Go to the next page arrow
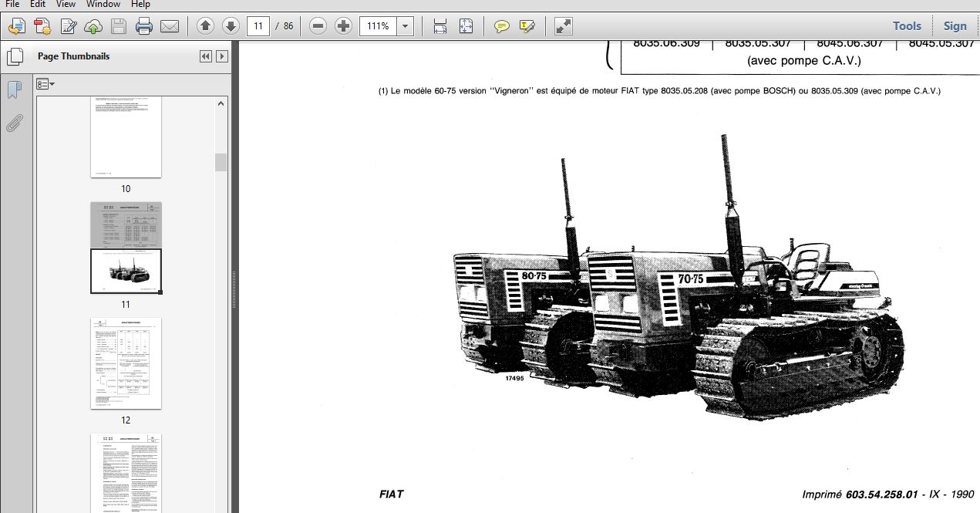980x513 pixels. [x=231, y=26]
